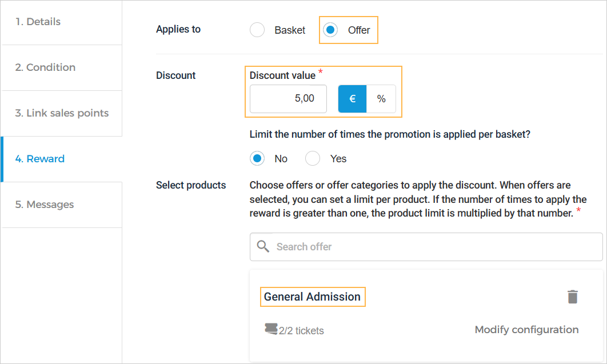607x364 pixels.
Task: Click the Discount value label
Action: point(282,75)
